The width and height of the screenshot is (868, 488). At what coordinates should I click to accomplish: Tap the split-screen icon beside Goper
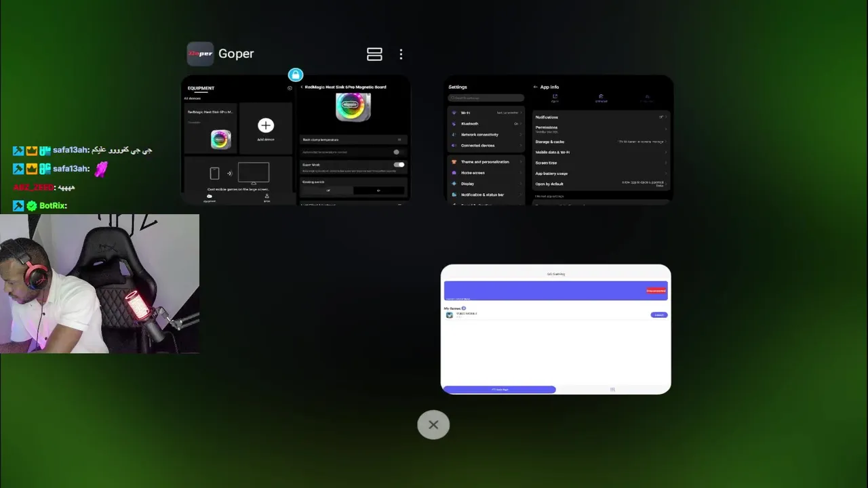(374, 54)
